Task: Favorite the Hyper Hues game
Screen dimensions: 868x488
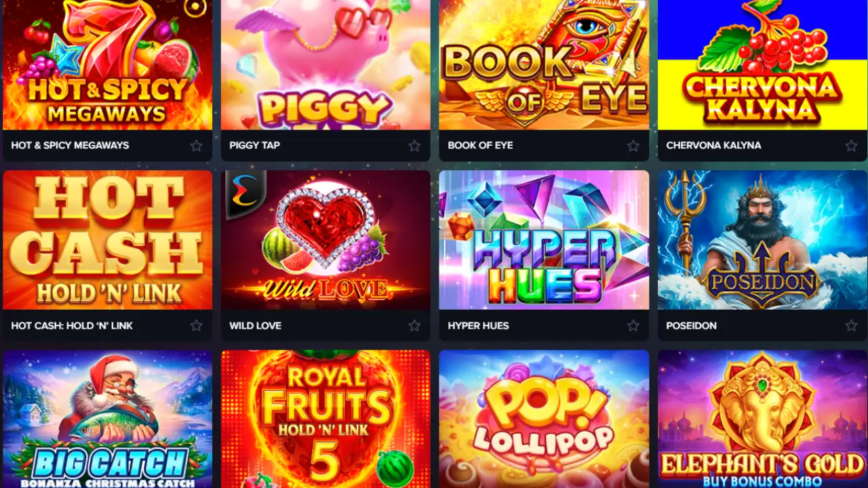Action: (633, 326)
